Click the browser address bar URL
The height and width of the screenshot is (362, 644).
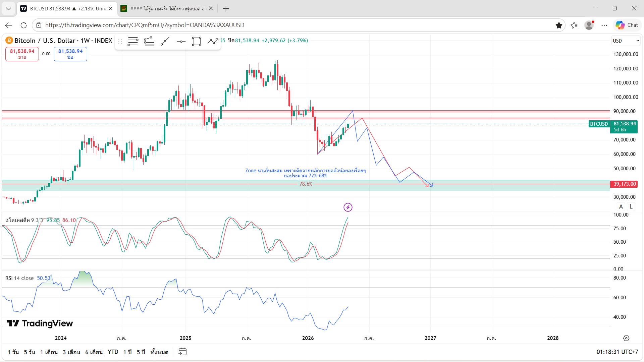pyautogui.click(x=145, y=25)
